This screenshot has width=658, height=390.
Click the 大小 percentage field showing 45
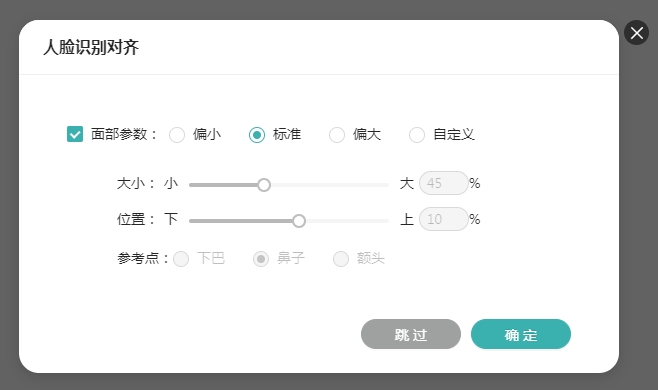tap(444, 183)
